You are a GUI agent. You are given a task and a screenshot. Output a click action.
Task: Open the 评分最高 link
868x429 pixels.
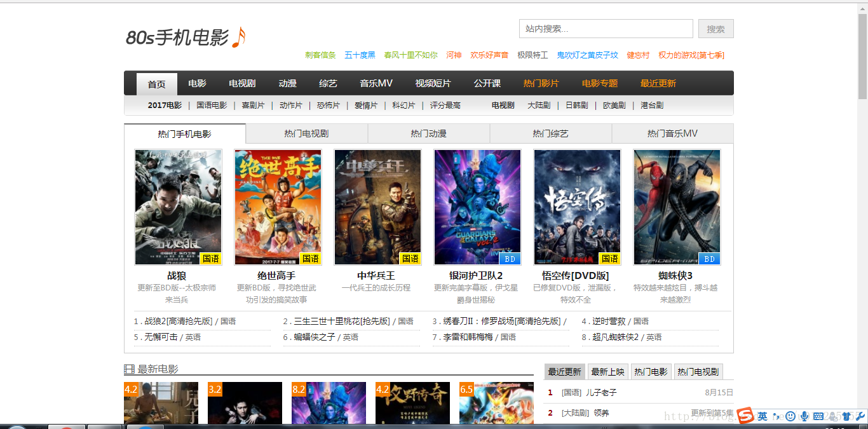445,106
